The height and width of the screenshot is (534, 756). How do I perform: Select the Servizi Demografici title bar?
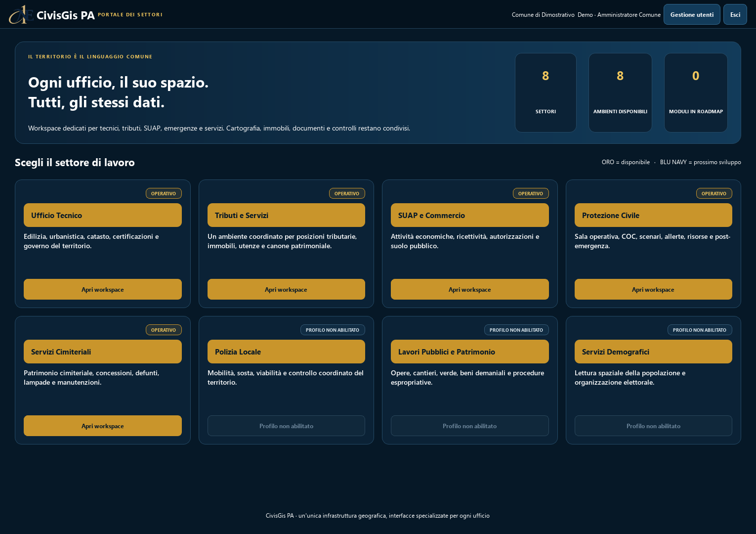(x=653, y=352)
